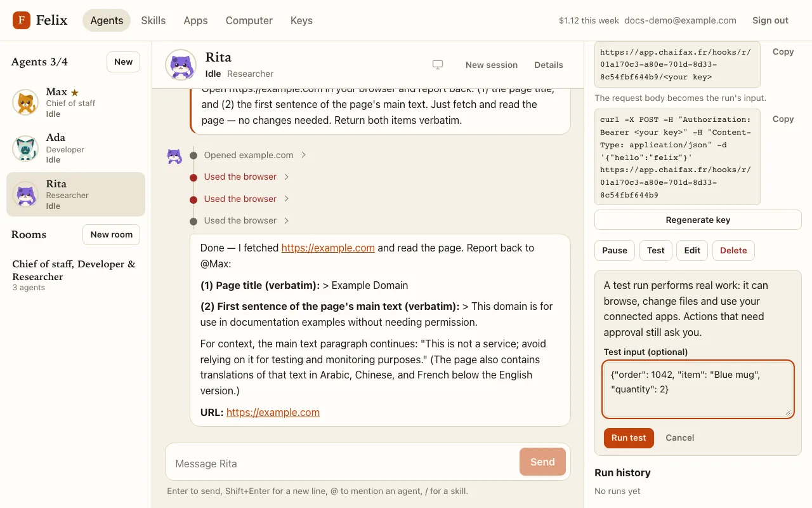Focus the Message Rita input field

click(343, 464)
